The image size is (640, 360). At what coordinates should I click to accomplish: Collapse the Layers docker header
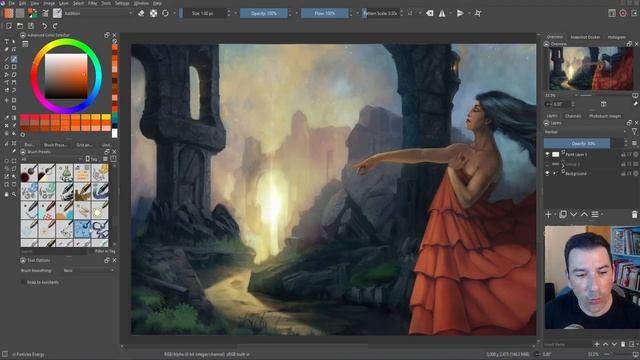click(547, 123)
